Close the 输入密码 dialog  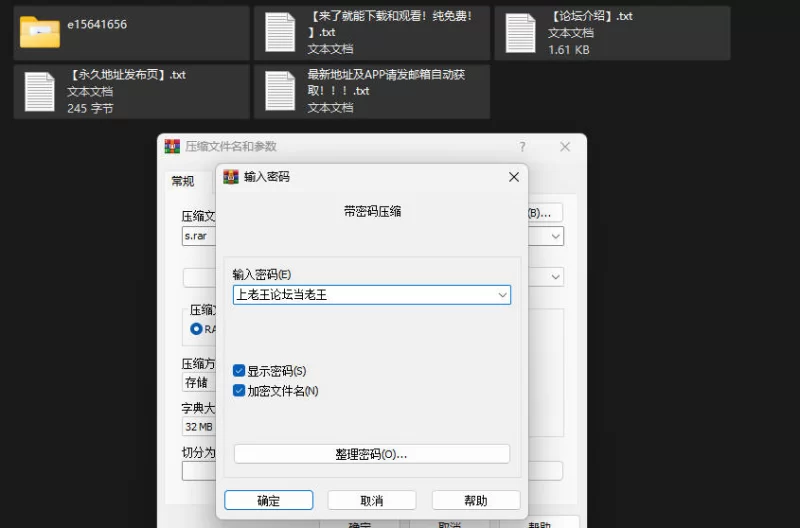(514, 177)
